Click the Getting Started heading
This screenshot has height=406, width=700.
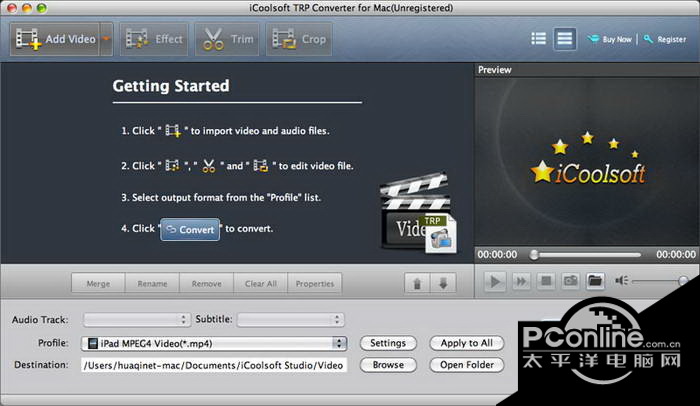point(171,86)
